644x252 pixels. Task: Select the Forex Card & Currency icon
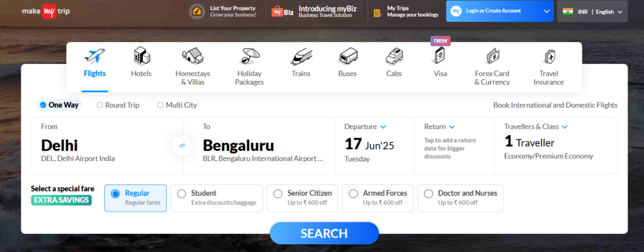pos(492,56)
